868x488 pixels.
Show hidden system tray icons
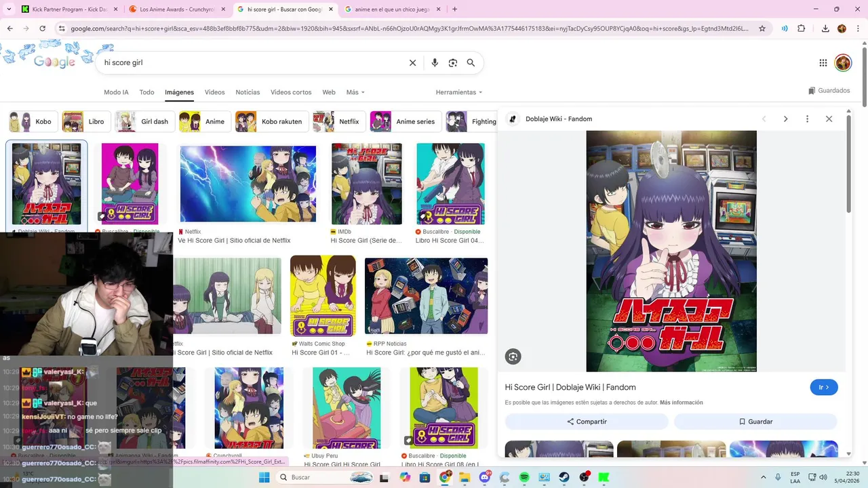[764, 478]
